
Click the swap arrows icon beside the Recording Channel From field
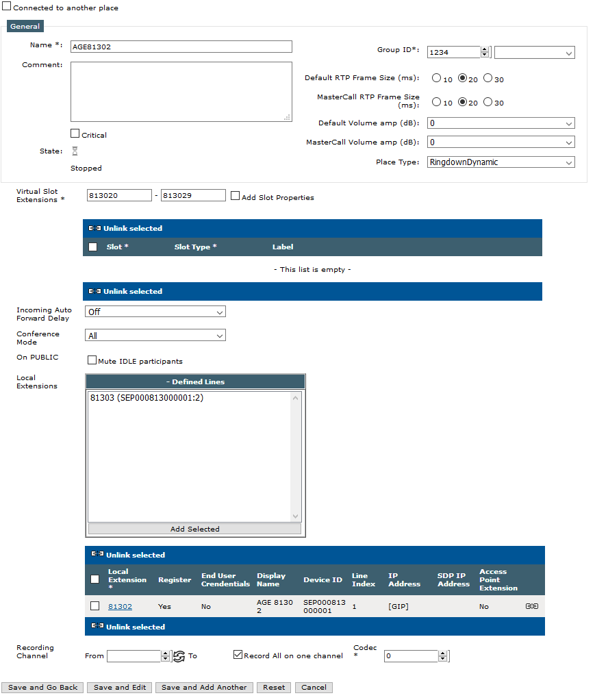point(179,656)
